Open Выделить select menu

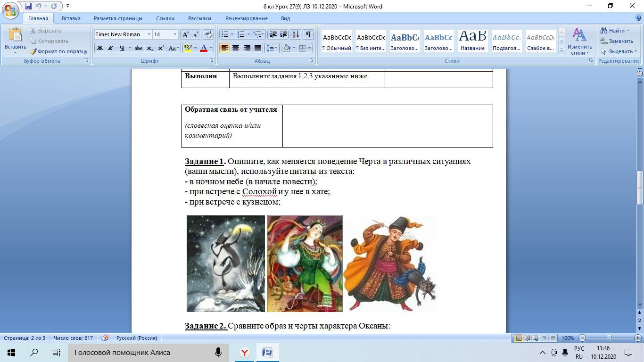point(619,51)
